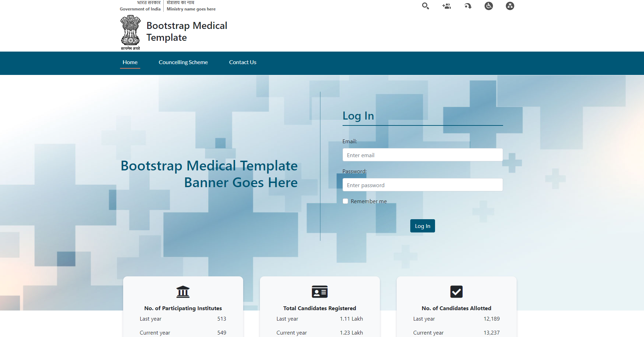Screen dimensions: 644x337
Task: Click the Bootstrap Medical Template site title
Action: point(187,31)
